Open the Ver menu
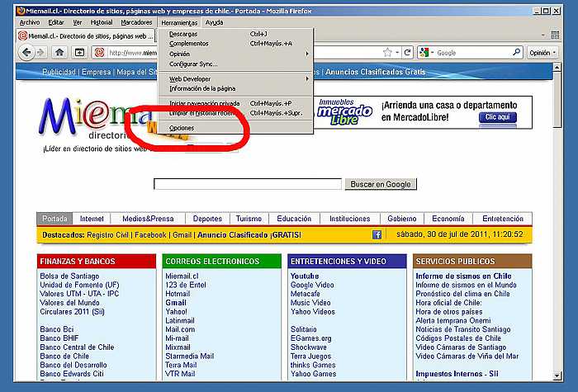 [x=78, y=22]
